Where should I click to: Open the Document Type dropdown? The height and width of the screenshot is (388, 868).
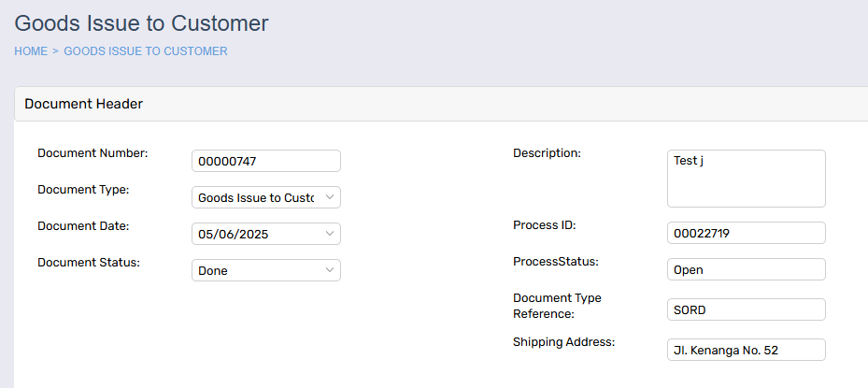point(266,197)
